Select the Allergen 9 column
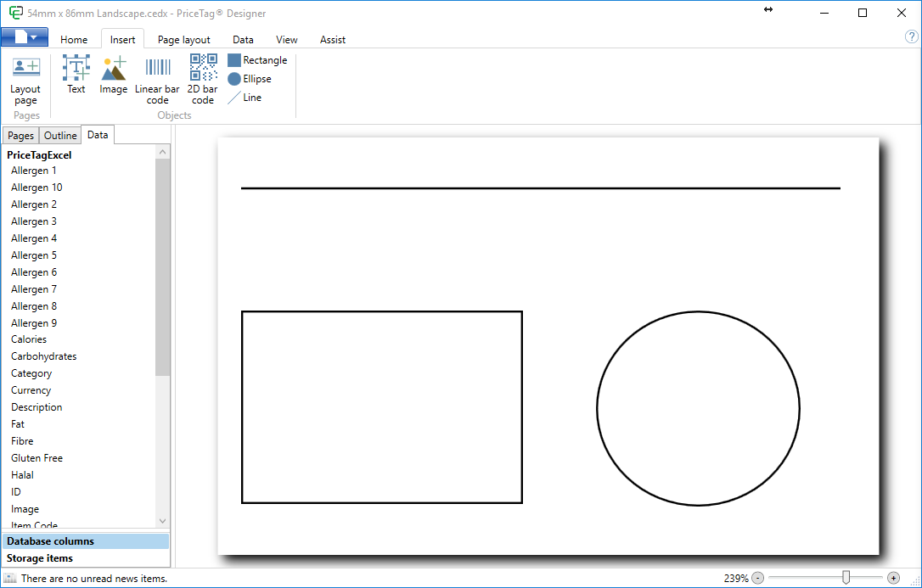Image resolution: width=922 pixels, height=588 pixels. [x=34, y=323]
